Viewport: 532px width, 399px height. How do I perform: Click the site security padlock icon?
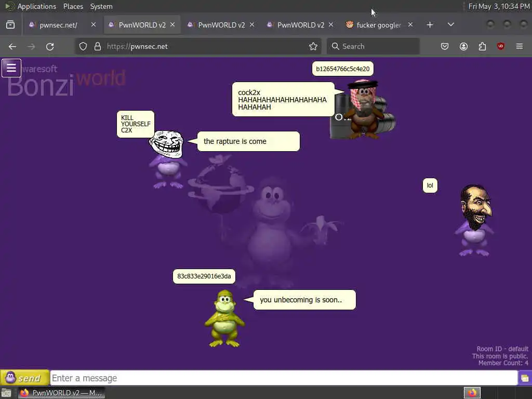click(98, 46)
